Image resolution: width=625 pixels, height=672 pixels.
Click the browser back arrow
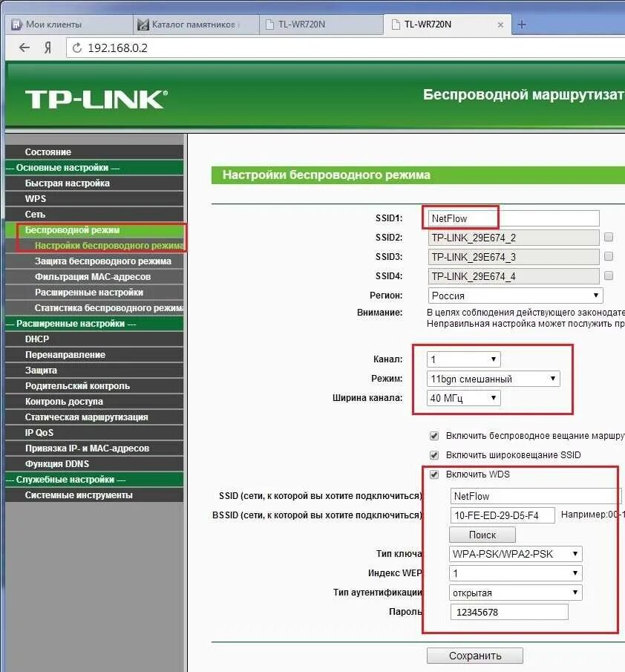coord(24,48)
